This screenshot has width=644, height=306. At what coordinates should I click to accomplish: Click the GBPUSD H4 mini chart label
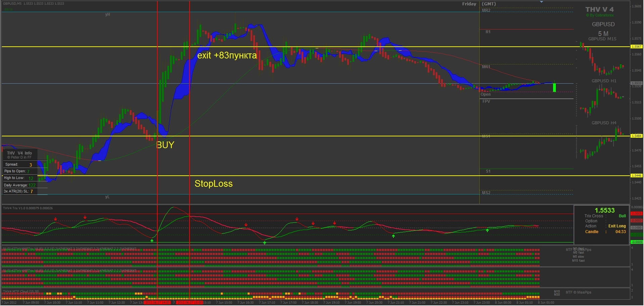pos(604,123)
